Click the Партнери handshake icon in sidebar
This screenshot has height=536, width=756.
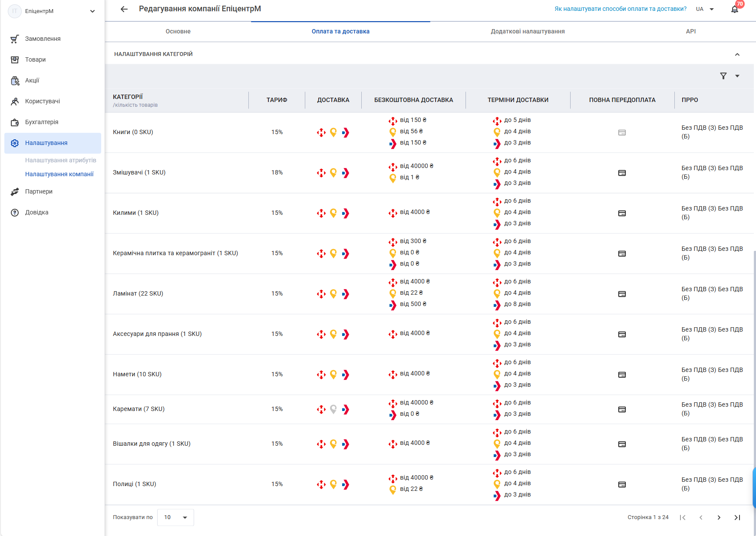coord(15,191)
